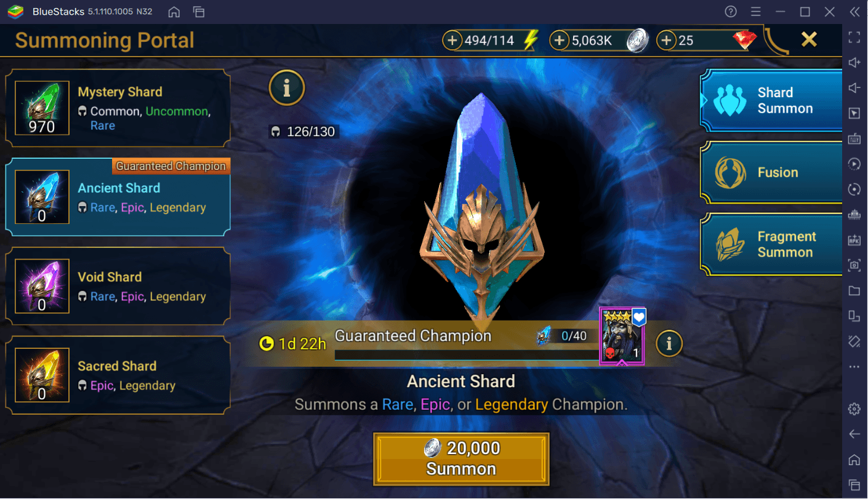Open the BlueStacks help question mark icon
Screen dimensions: 868x499
click(x=731, y=12)
